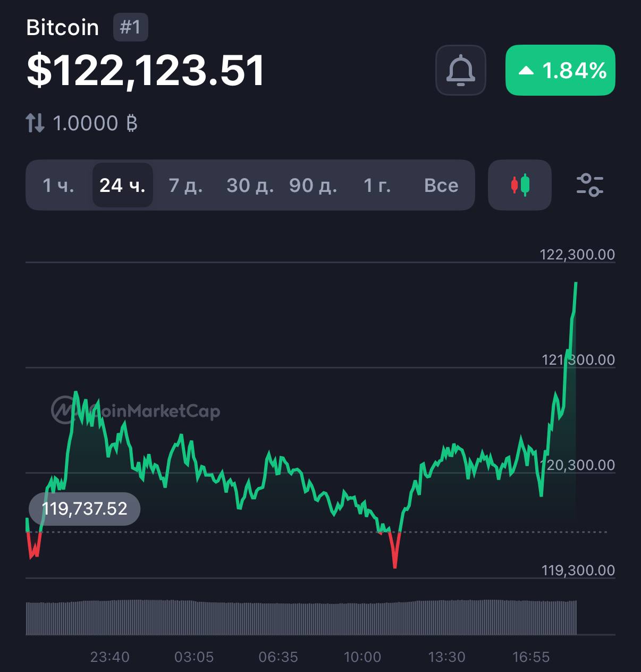This screenshot has width=641, height=672.
Task: Tap the volume bars below the chart
Action: point(301,618)
